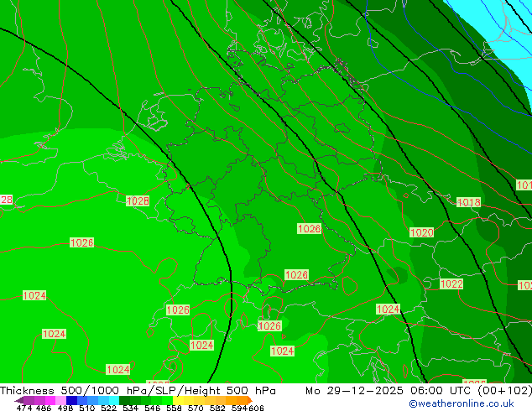Image resolution: width=532 pixels, height=411 pixels.
Task: Click the legend value 558
Action: pos(174,408)
